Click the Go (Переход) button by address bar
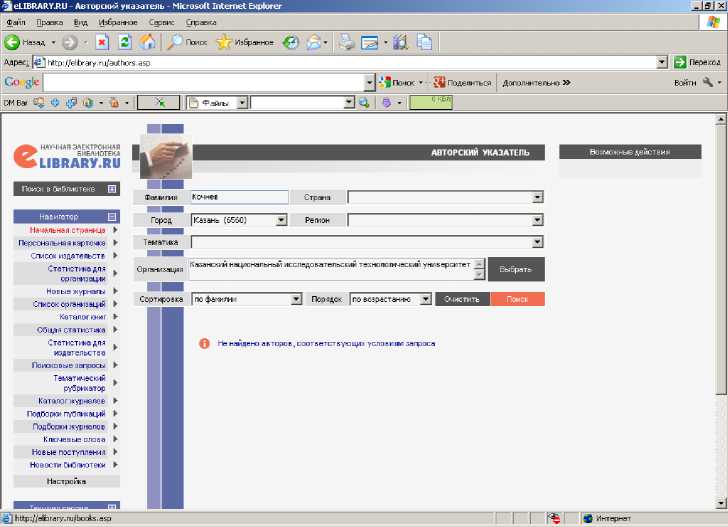This screenshot has width=728, height=527. pos(697,62)
